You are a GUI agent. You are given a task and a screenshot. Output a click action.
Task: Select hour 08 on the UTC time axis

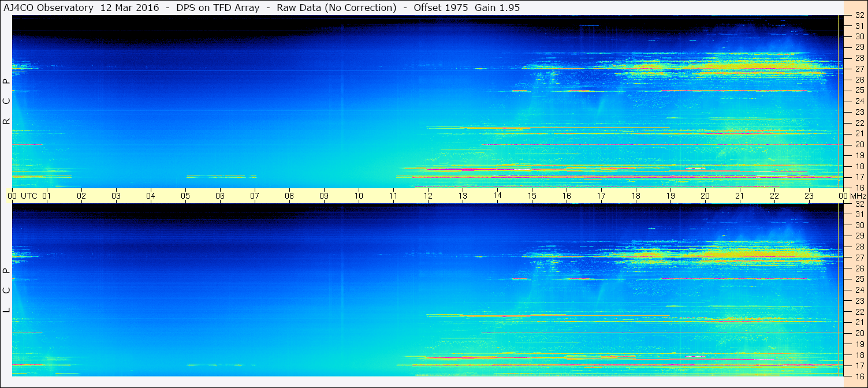coord(289,196)
